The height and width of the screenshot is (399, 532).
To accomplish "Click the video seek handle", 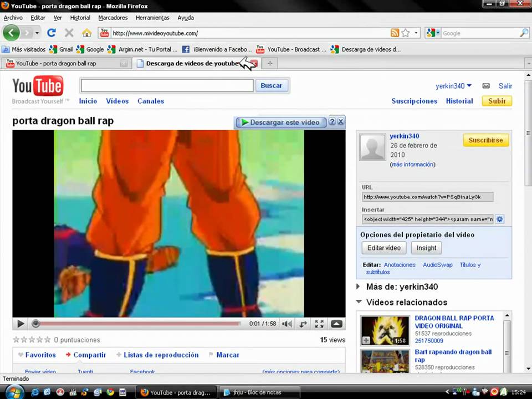I will (35, 324).
